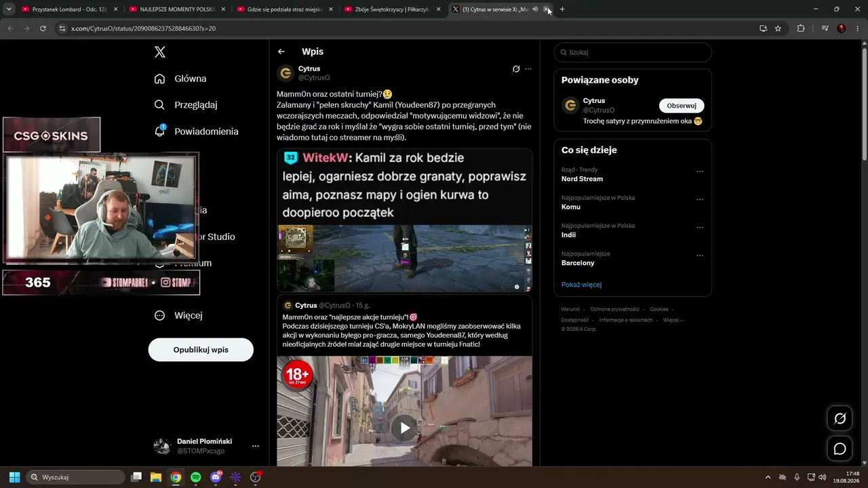Open the three-dot menu on Cytrus post
The height and width of the screenshot is (488, 868).
point(528,68)
